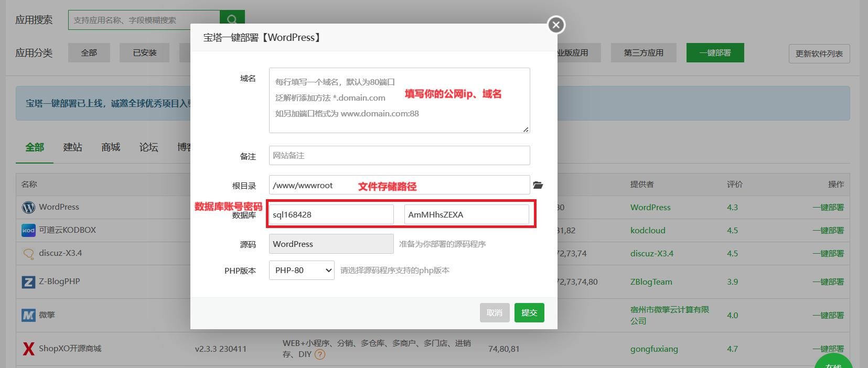The height and width of the screenshot is (368, 868).
Task: Switch to the 建站 tab
Action: click(73, 147)
